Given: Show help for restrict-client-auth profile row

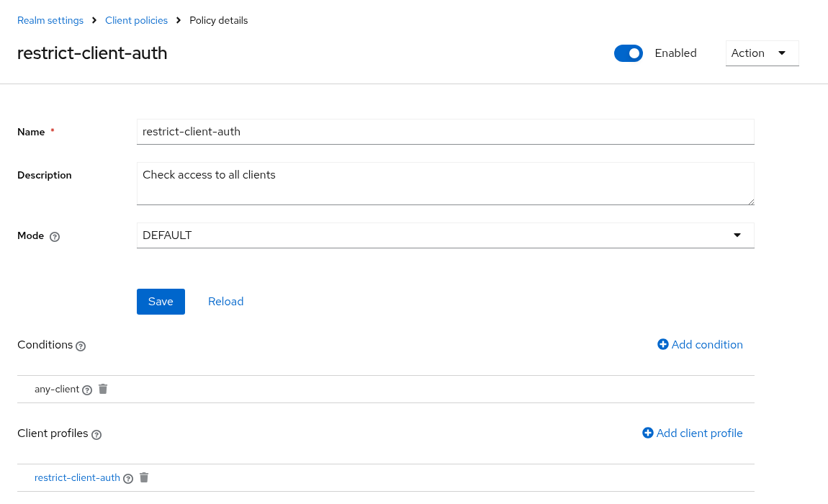Looking at the screenshot, I should coord(127,479).
